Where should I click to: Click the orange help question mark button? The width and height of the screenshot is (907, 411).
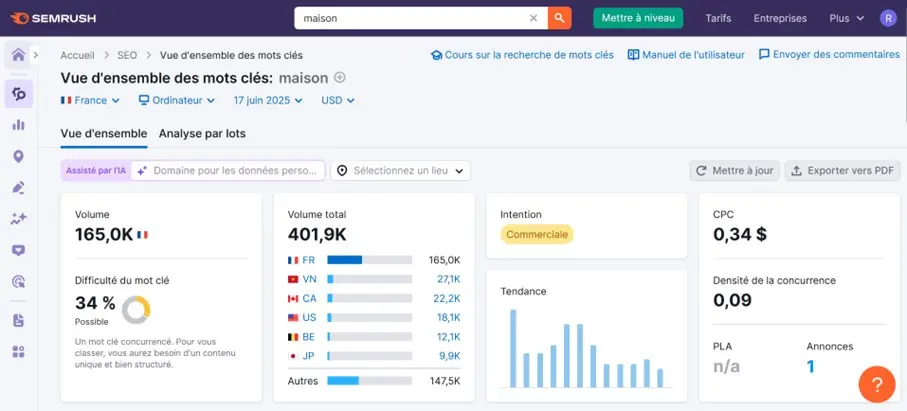pos(877,384)
